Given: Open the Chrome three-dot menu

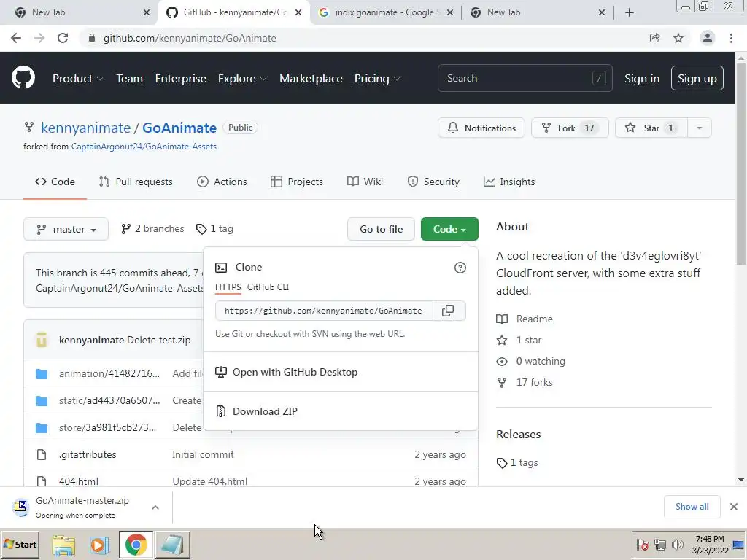Looking at the screenshot, I should 731,38.
